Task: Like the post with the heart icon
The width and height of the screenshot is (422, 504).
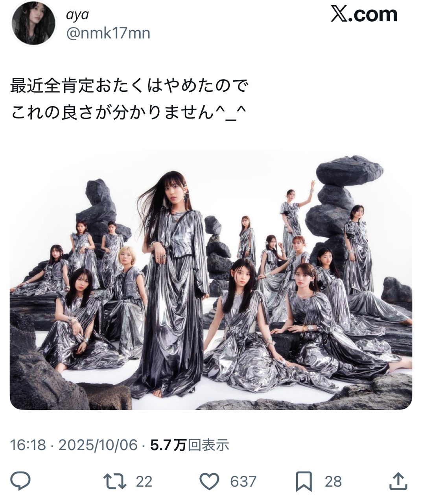Action: pyautogui.click(x=209, y=481)
